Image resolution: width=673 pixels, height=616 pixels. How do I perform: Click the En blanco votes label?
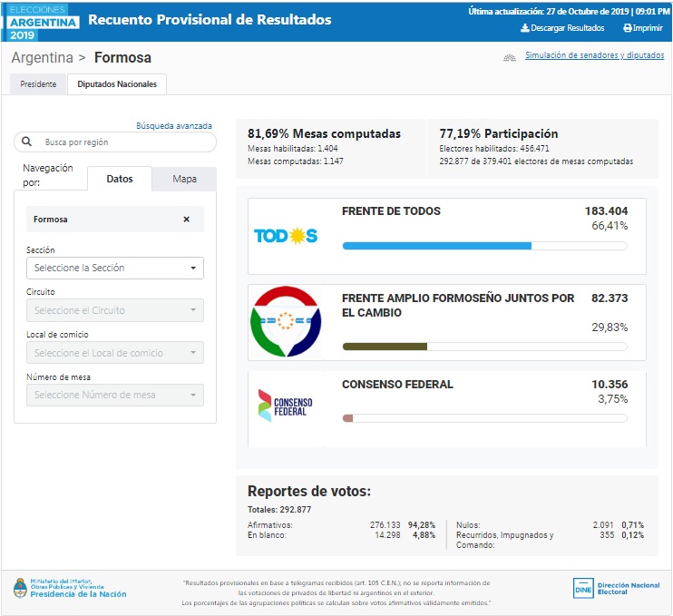click(x=267, y=535)
